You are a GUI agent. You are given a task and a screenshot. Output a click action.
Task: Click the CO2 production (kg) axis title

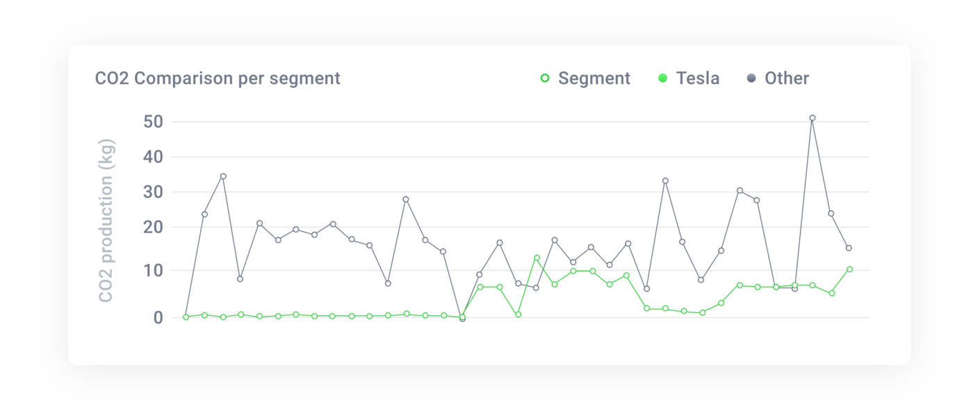point(106,221)
